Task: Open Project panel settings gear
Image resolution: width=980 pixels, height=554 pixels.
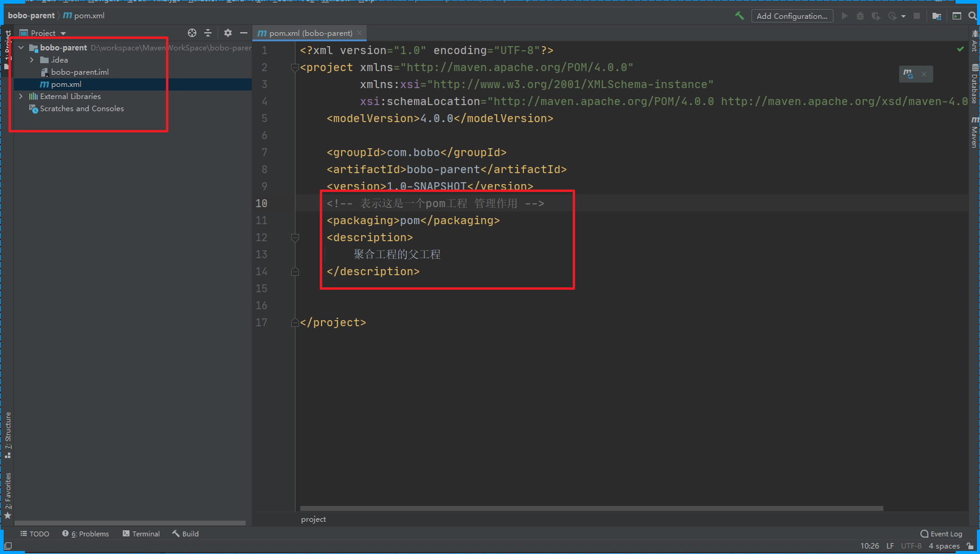Action: click(228, 33)
